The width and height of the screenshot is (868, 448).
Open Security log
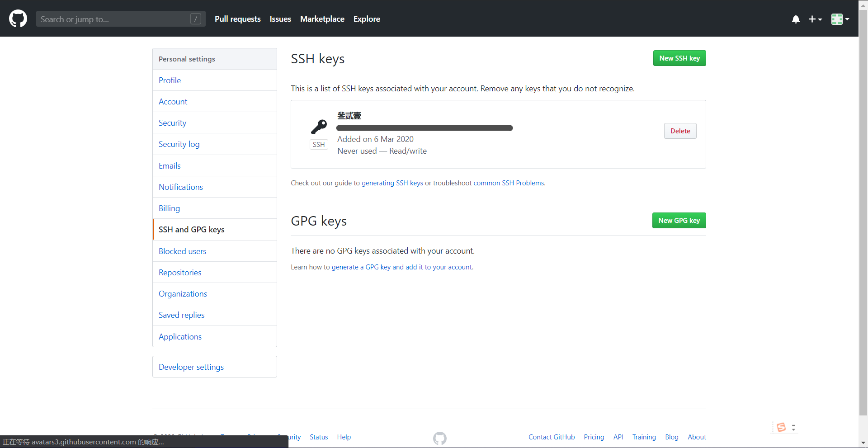215,144
